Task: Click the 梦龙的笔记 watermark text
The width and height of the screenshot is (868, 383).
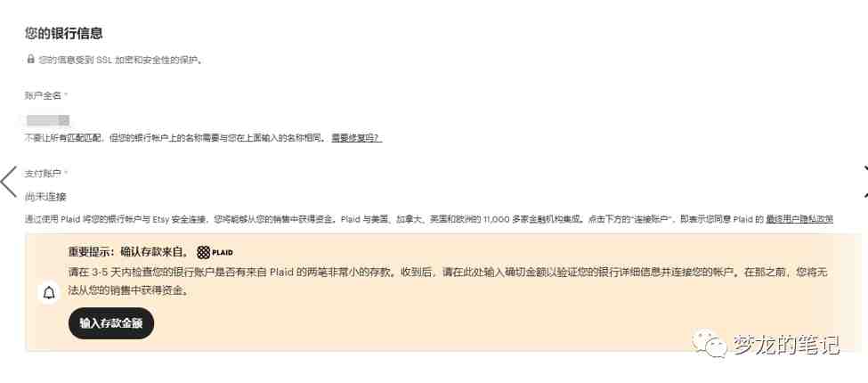Action: [x=786, y=345]
